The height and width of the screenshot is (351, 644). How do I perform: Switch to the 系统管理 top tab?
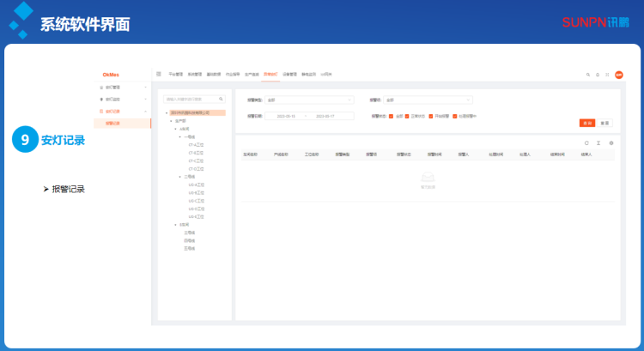pyautogui.click(x=194, y=75)
